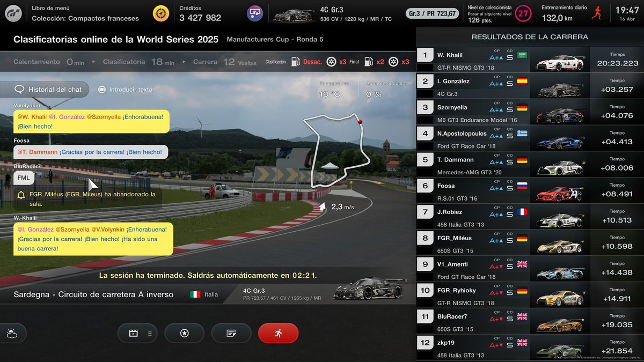Click W. Khalil's yellow chat message

coord(93,239)
